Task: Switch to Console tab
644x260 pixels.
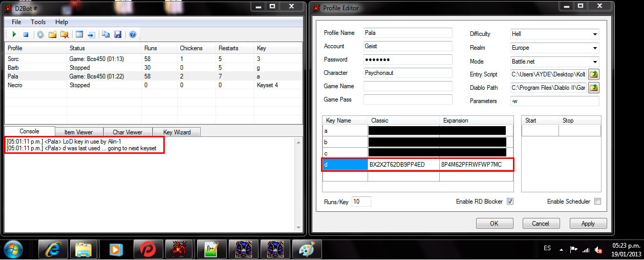Action: pyautogui.click(x=29, y=131)
